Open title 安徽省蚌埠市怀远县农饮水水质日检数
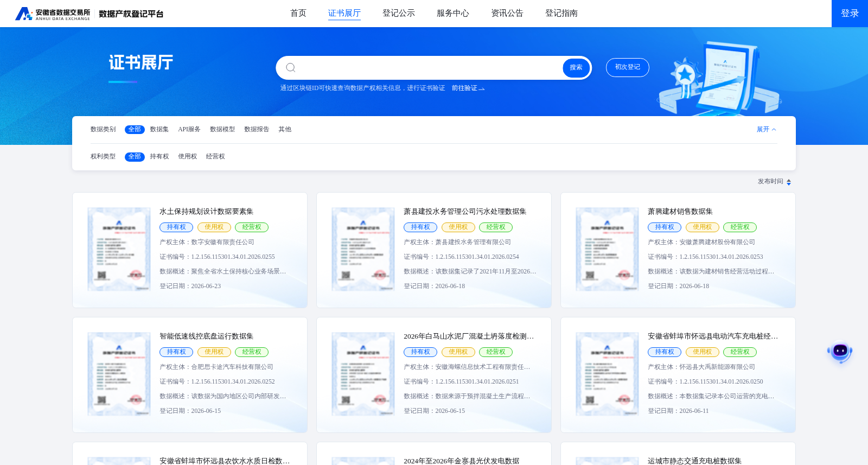This screenshot has height=465, width=868. 225,461
